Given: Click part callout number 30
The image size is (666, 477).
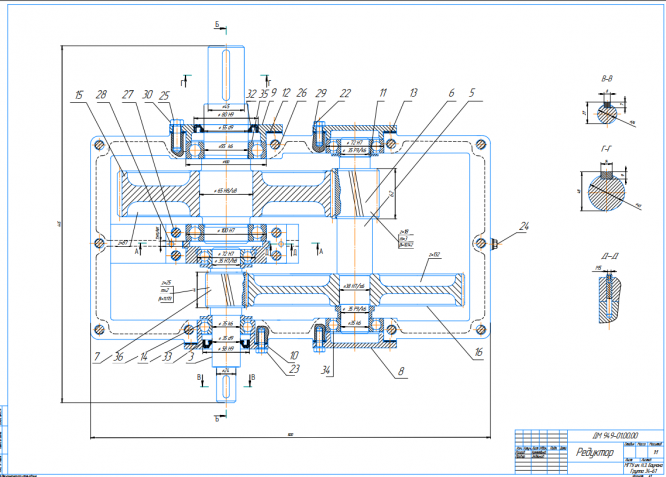Looking at the screenshot, I should pyautogui.click(x=147, y=94).
